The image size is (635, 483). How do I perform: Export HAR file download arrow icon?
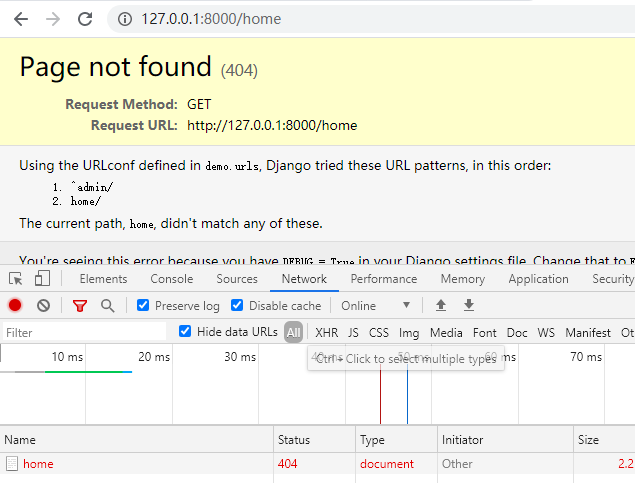pyautogui.click(x=469, y=305)
